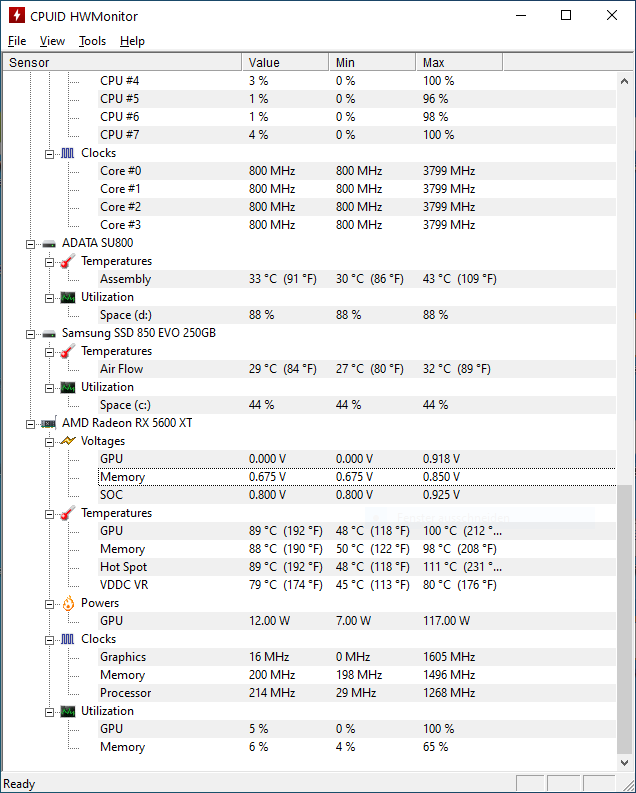Click the thermometer icon beside ADATA Temperatures
The height and width of the screenshot is (793, 636).
[x=68, y=261]
